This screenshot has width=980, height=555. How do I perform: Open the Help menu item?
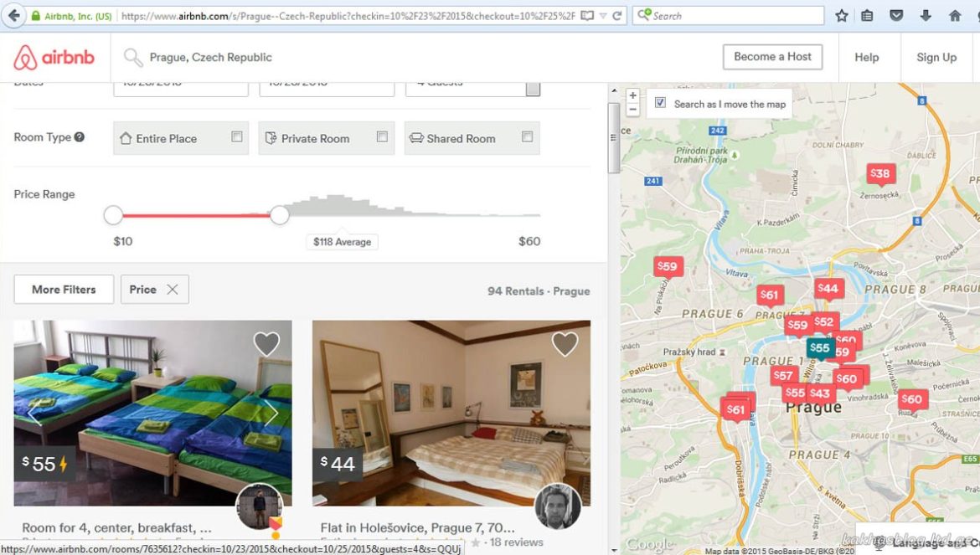866,58
